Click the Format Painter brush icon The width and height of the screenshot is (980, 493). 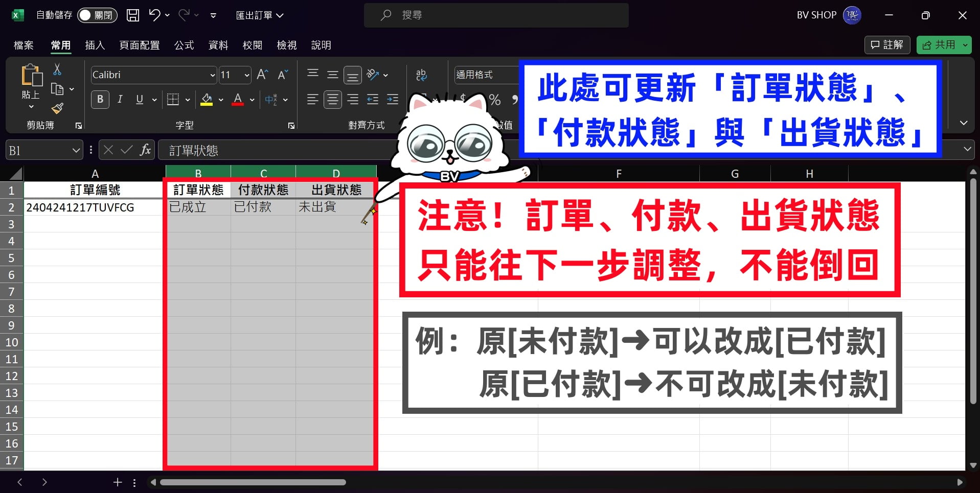[x=57, y=108]
